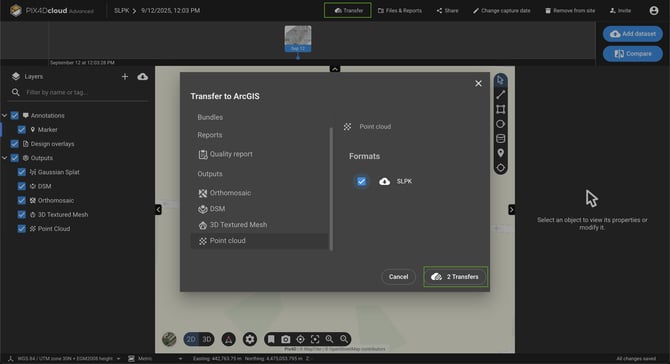Click the SLPK cloud transfer icon
670x364 pixels.
385,182
